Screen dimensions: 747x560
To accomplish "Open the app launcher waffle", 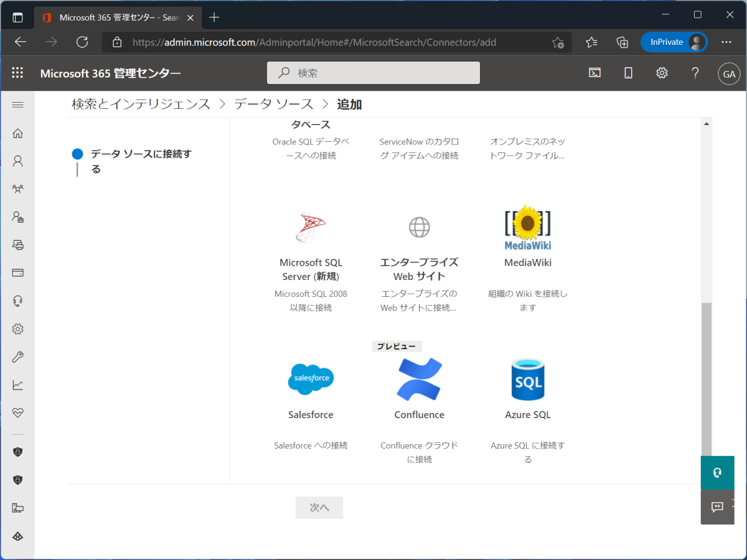I will [x=17, y=73].
